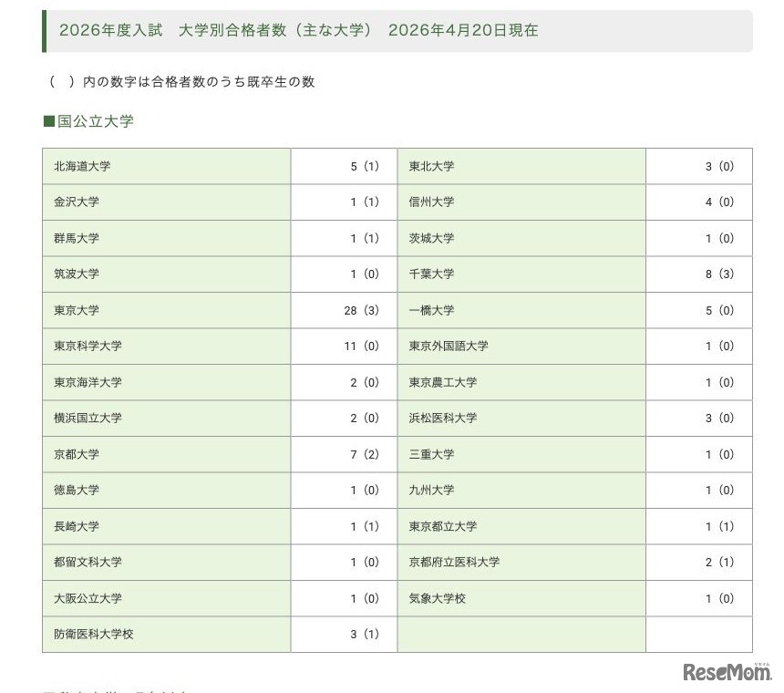Click the 1 (1) value for 金沢大学
Viewport: 784px width, 693px height.
365,202
